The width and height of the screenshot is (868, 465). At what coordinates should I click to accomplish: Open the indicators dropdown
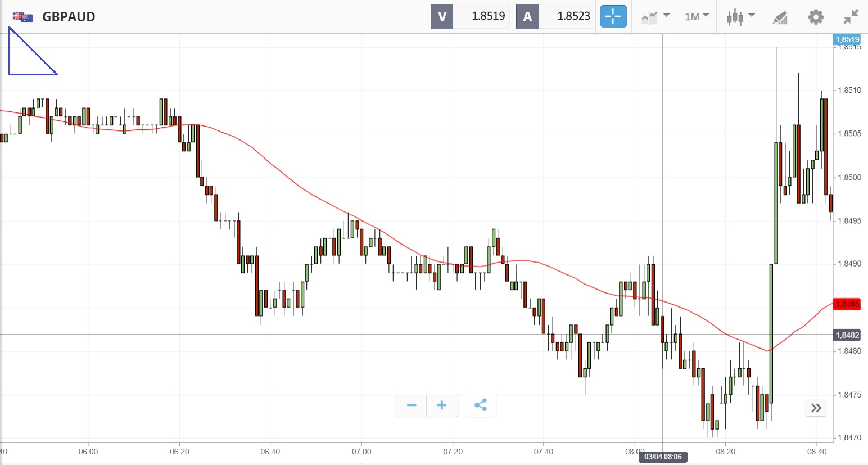tap(655, 17)
